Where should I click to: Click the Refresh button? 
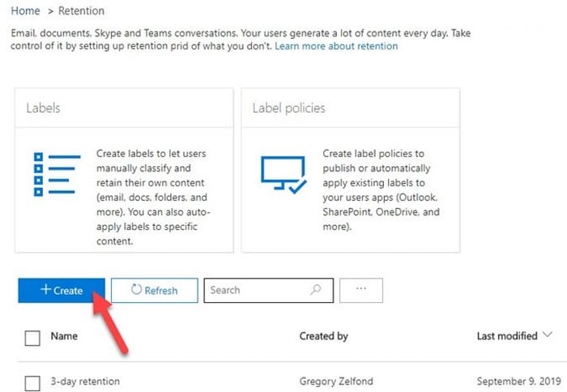(x=155, y=290)
